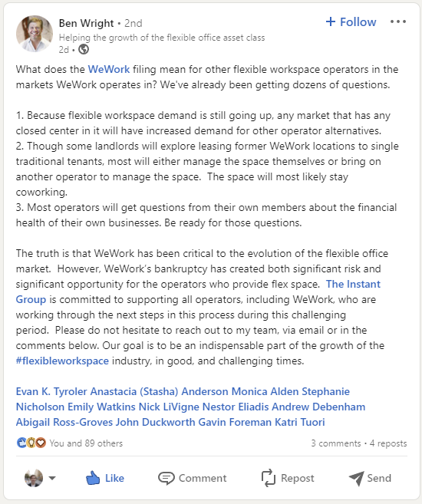Click the Repost arrows icon
The height and width of the screenshot is (504, 422).
coord(269,478)
